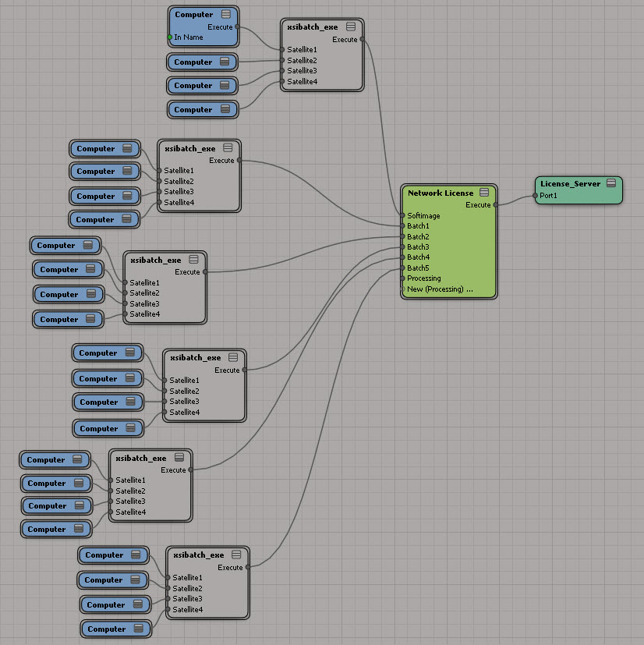The width and height of the screenshot is (644, 645).
Task: Click the green In Name port
Action: coord(169,37)
